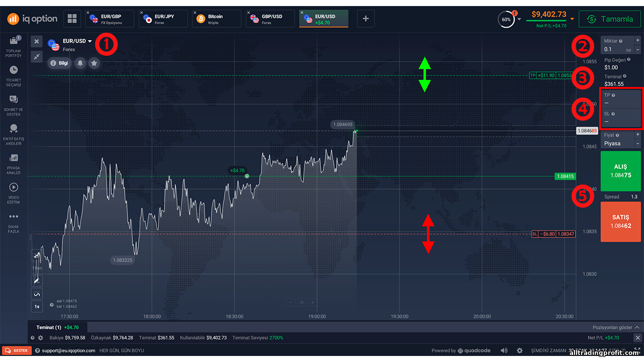Open En İyi Satış Akidleri leaderboard
Image resolution: width=644 pixels, height=362 pixels.
(x=14, y=134)
